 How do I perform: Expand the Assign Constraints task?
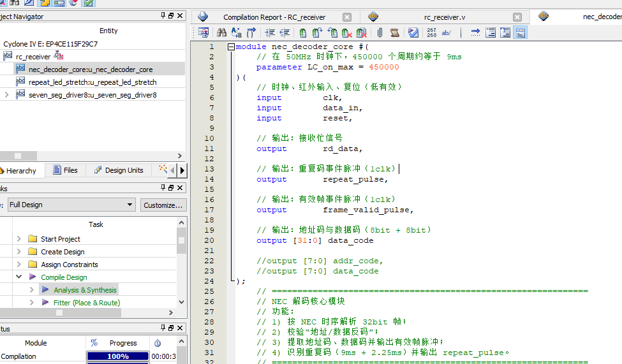pyautogui.click(x=19, y=264)
